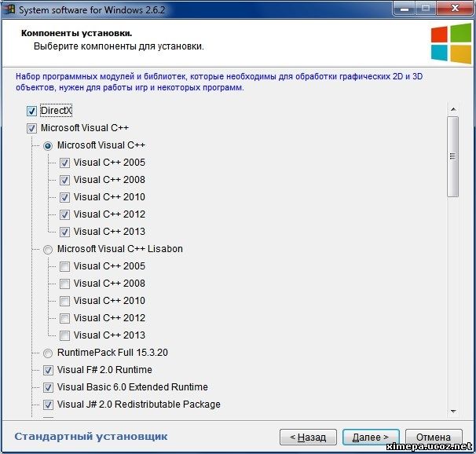Image resolution: width=476 pixels, height=454 pixels.
Task: Click the Windows logo in header
Action: pos(450,42)
